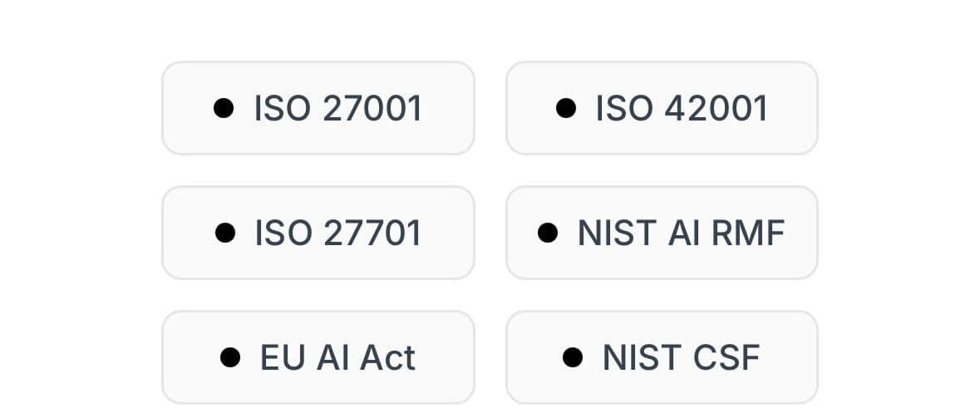Click the NIST AI RMF text label
The width and height of the screenshot is (980, 418).
(682, 233)
